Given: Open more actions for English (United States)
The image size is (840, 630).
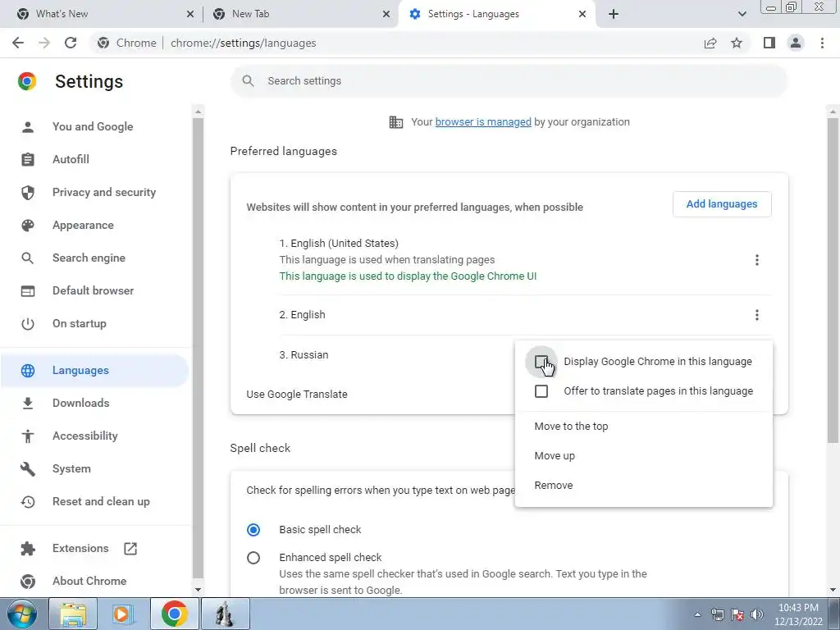Looking at the screenshot, I should click(x=756, y=260).
